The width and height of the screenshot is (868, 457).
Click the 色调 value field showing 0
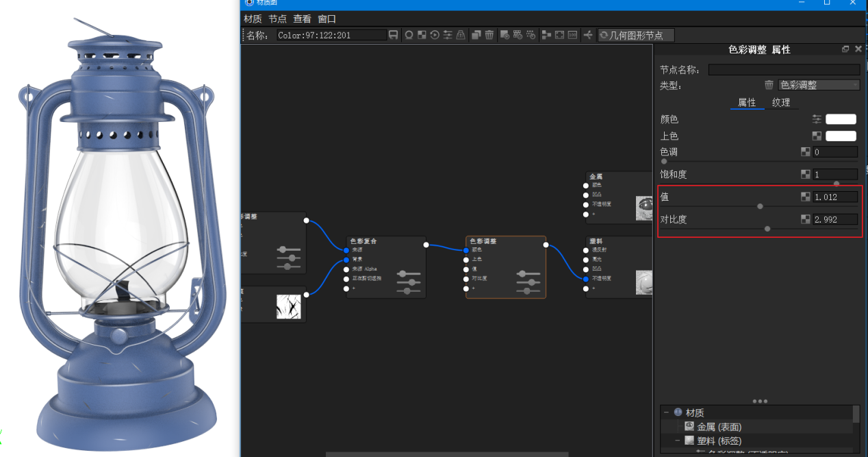point(835,152)
